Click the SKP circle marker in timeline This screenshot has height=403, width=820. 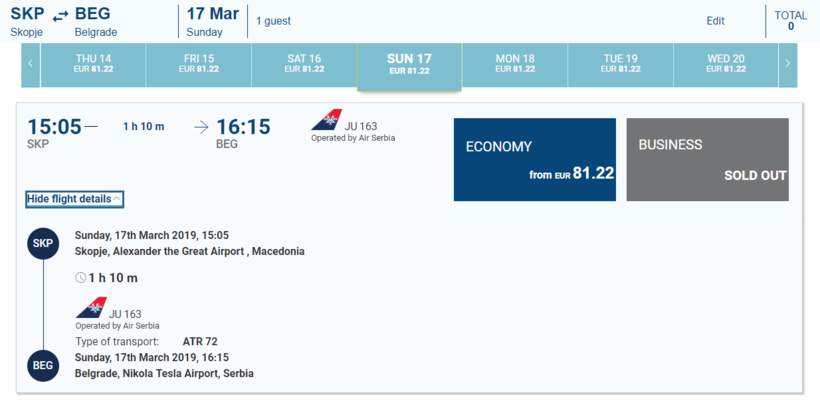(43, 243)
